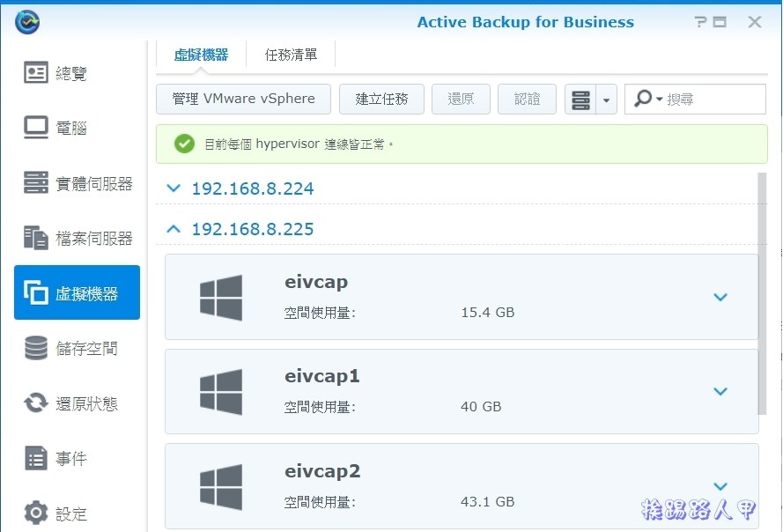Screen dimensions: 783x532
Task: Click the 儲存空間 sidebar label
Action: point(86,348)
